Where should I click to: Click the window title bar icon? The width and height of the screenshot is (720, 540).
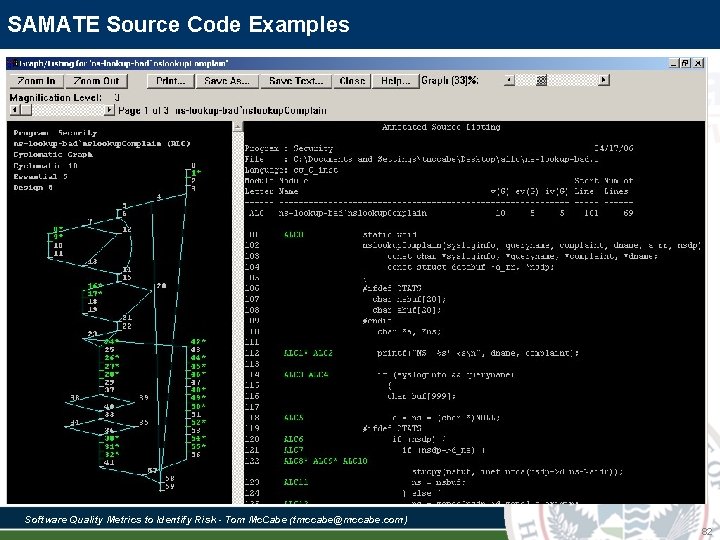[14, 63]
